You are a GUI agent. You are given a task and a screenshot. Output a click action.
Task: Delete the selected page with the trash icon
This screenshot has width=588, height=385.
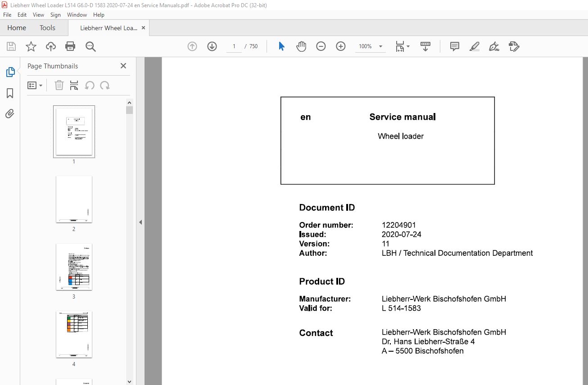pos(59,85)
